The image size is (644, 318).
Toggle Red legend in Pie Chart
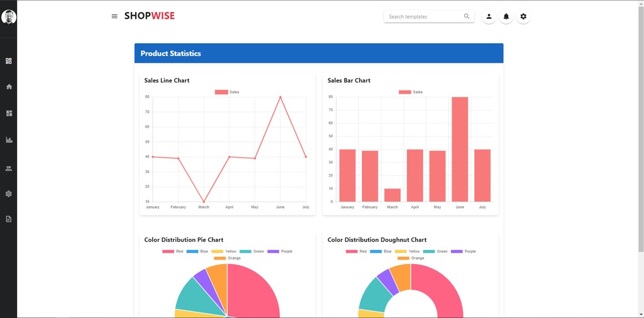click(173, 251)
